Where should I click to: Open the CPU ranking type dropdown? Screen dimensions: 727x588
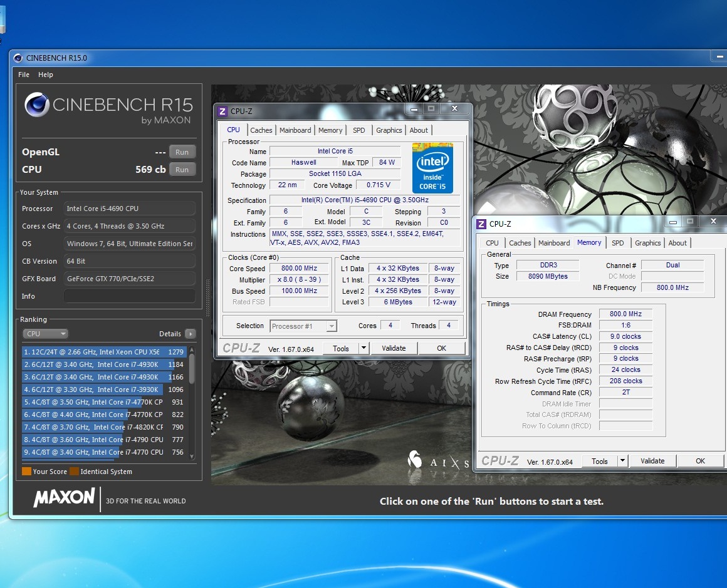coord(45,334)
